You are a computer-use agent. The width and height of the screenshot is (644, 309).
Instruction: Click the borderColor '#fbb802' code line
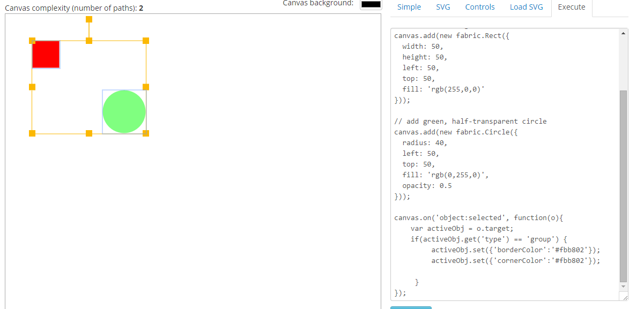click(516, 250)
